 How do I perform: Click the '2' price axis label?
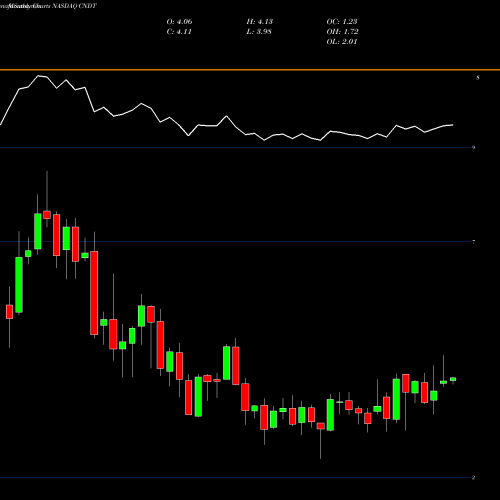click(x=473, y=478)
